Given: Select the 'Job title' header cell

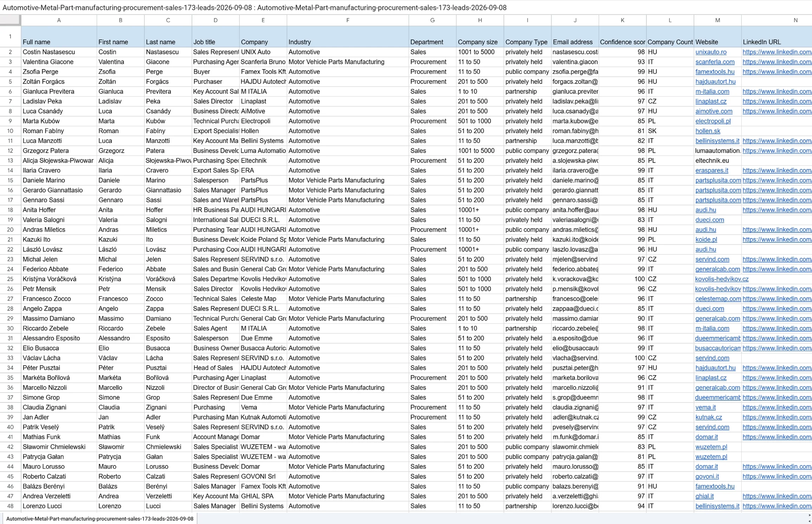Looking at the screenshot, I should (215, 37).
